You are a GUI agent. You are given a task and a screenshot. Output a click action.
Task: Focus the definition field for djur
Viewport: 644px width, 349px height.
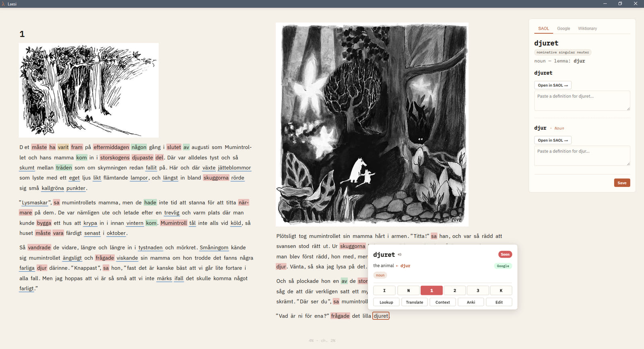click(x=582, y=156)
